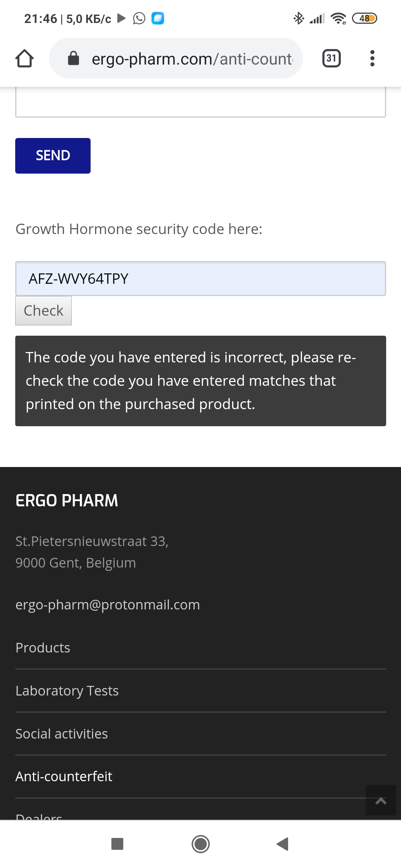The width and height of the screenshot is (401, 868).
Task: Tap the Bluetooth status icon
Action: [298, 18]
